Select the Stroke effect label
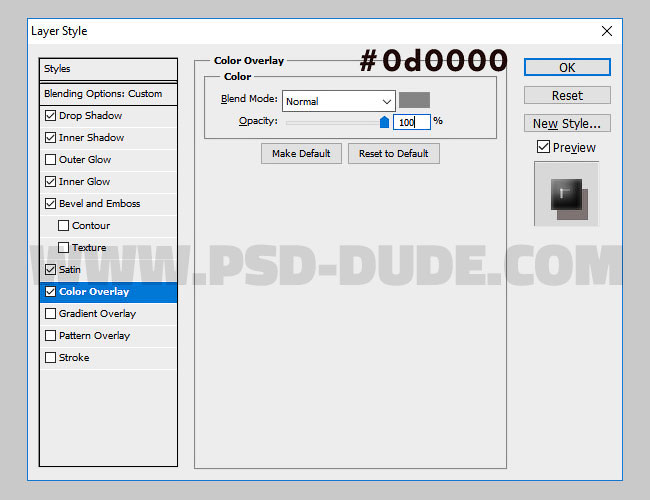This screenshot has width=650, height=500. [x=74, y=358]
